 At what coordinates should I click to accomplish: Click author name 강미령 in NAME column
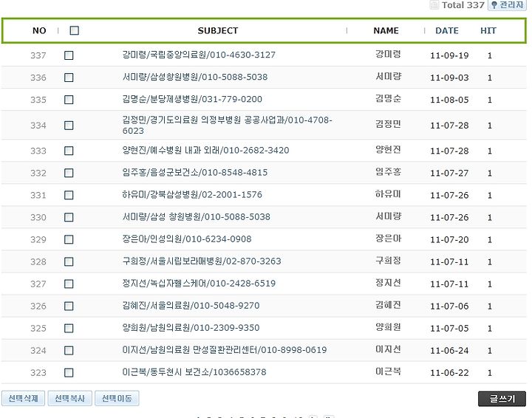pyautogui.click(x=388, y=54)
